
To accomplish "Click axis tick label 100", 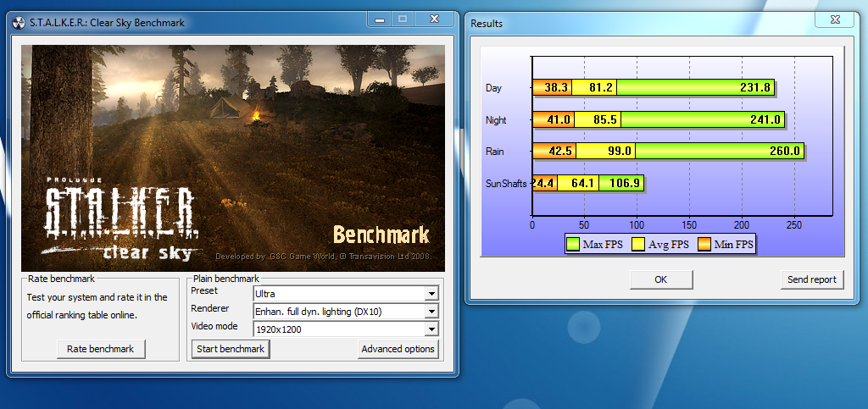I will (637, 225).
